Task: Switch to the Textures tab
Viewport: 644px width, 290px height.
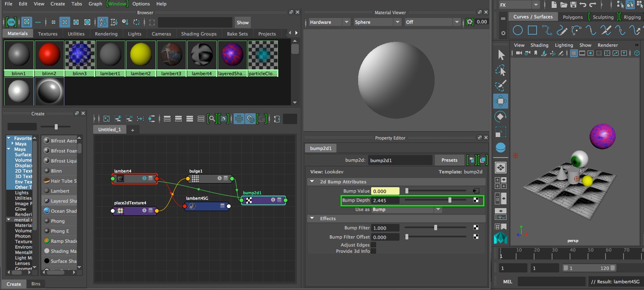Action: (48, 34)
